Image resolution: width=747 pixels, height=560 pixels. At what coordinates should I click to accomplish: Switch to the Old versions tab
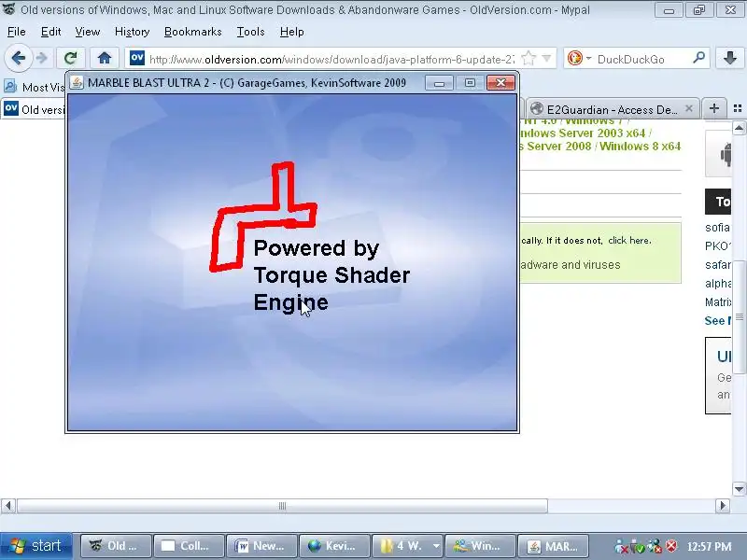point(34,109)
